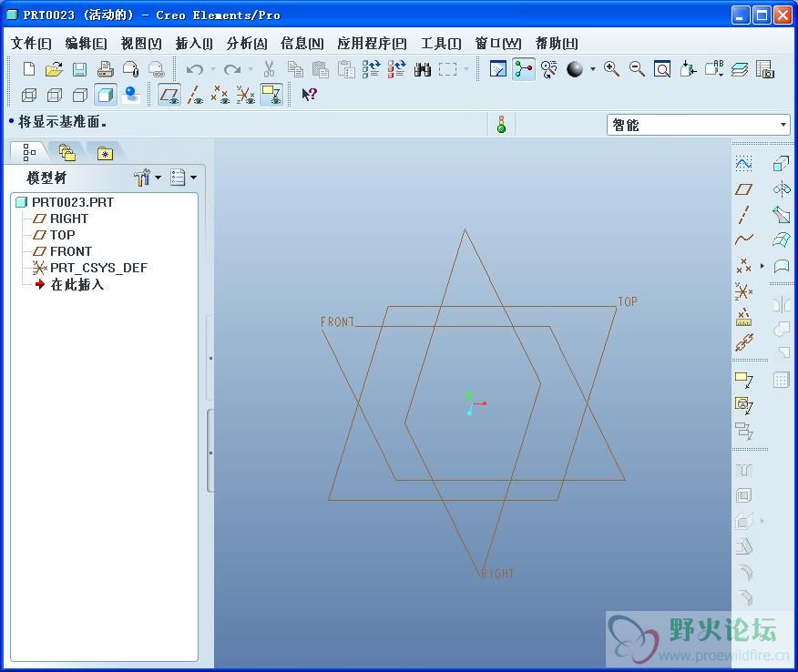The image size is (798, 672).
Task: Create a datum axis with right toolbar tool
Action: coord(743,215)
